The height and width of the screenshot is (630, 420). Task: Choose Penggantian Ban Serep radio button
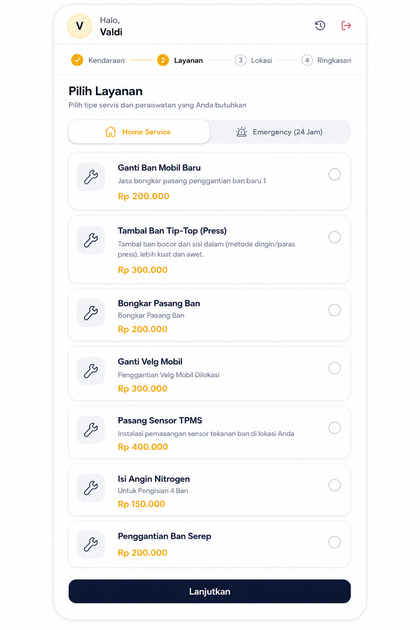click(x=334, y=542)
